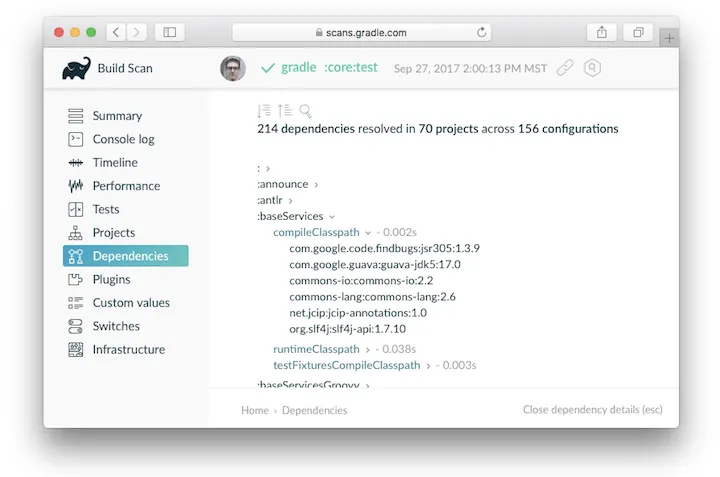Copy the build scan link icon
720x477 pixels.
point(565,68)
